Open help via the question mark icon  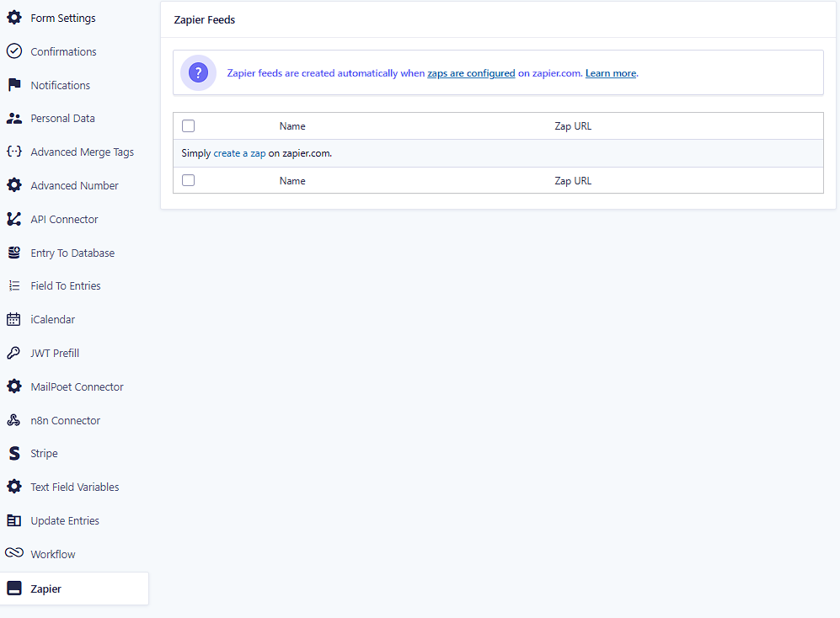(x=198, y=73)
